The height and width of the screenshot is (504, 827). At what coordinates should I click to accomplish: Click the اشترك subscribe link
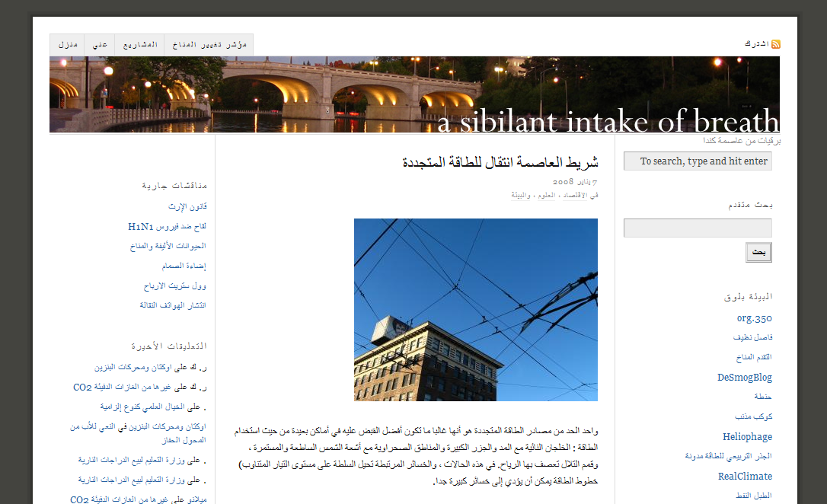click(756, 44)
